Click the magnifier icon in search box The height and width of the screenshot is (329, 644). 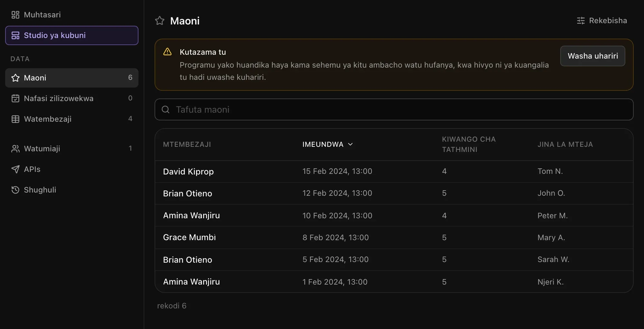[x=166, y=109]
